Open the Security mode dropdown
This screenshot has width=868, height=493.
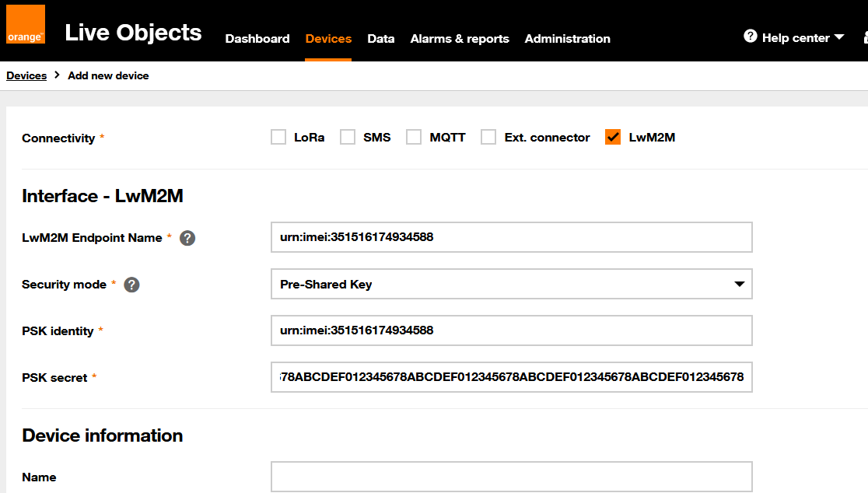click(511, 284)
